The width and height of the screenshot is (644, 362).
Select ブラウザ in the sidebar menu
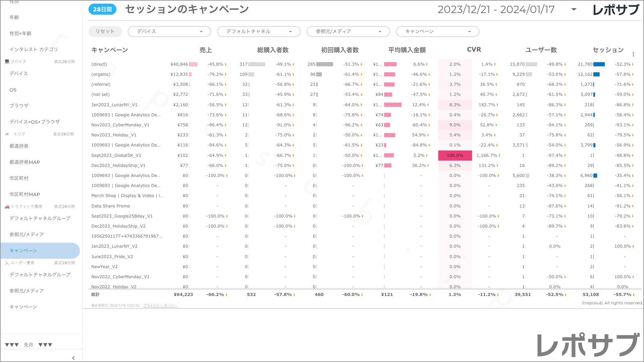(x=19, y=106)
